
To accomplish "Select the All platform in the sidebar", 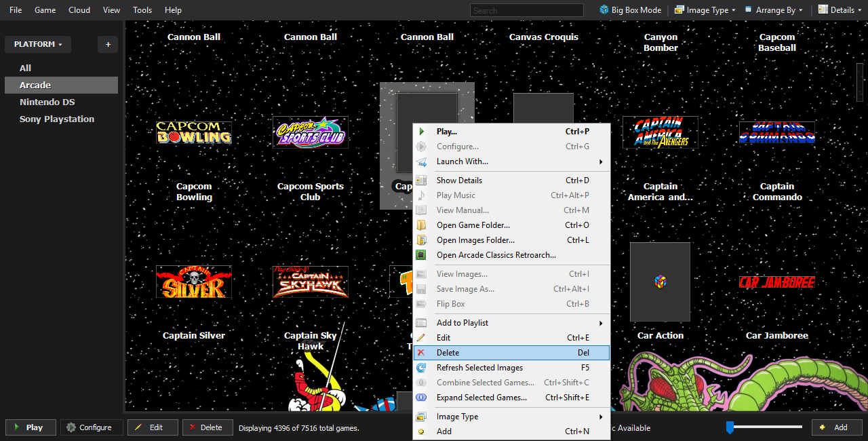I will (61, 68).
